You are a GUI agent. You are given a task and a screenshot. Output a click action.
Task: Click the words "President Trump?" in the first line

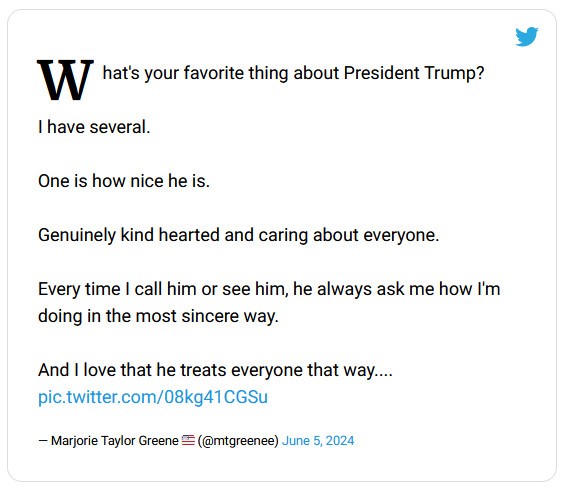pyautogui.click(x=414, y=73)
